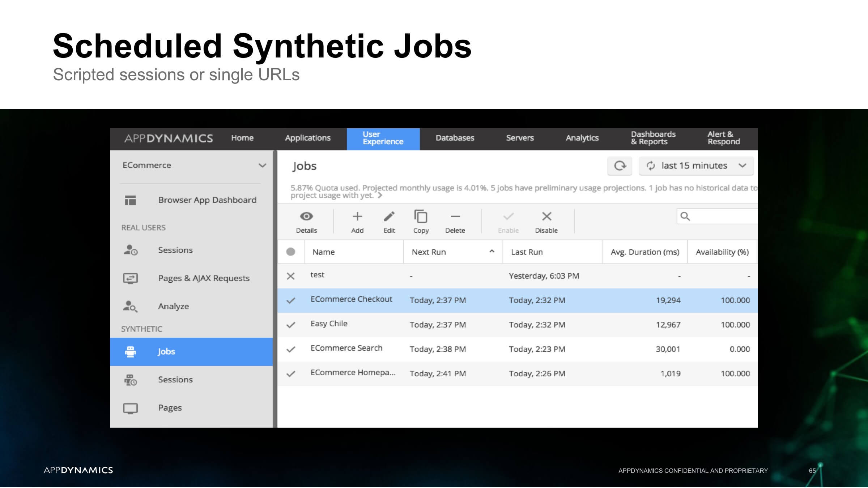The width and height of the screenshot is (868, 488).
Task: Open the Home tab
Action: pyautogui.click(x=242, y=138)
